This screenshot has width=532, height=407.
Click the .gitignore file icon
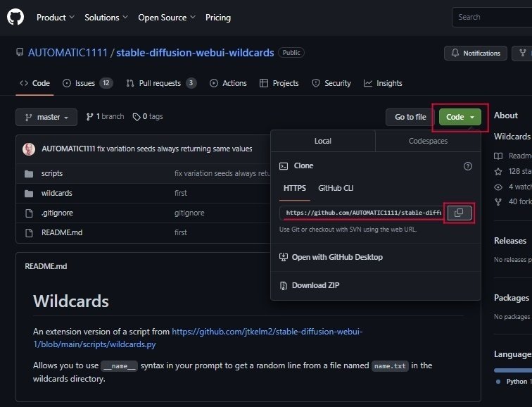[x=29, y=213]
